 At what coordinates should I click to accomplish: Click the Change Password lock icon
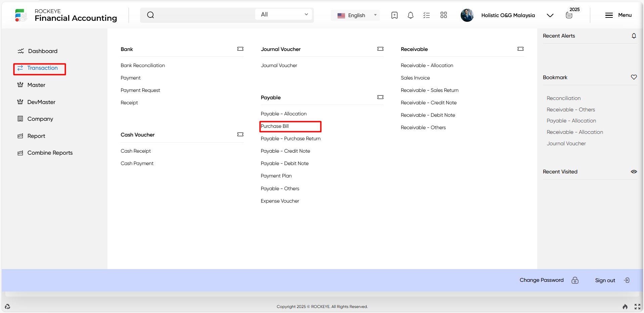[575, 280]
